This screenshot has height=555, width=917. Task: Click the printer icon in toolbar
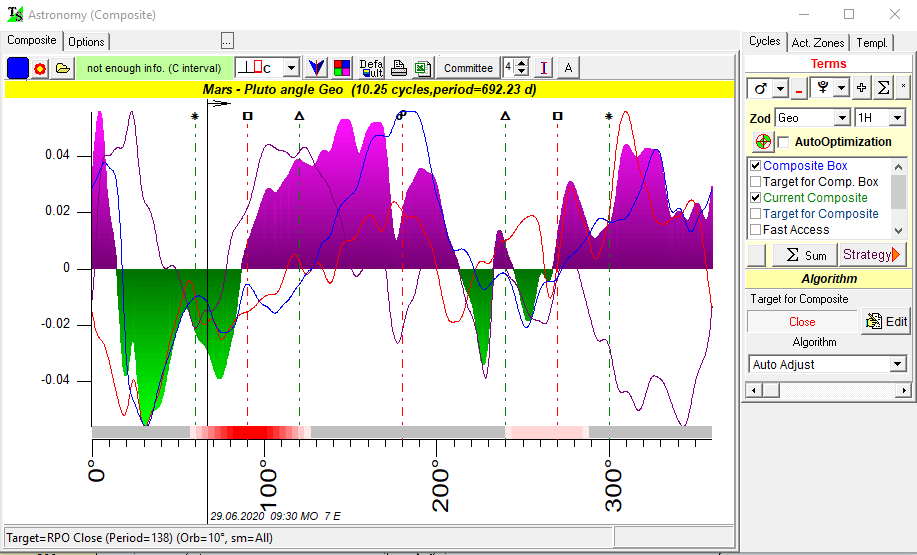[398, 68]
